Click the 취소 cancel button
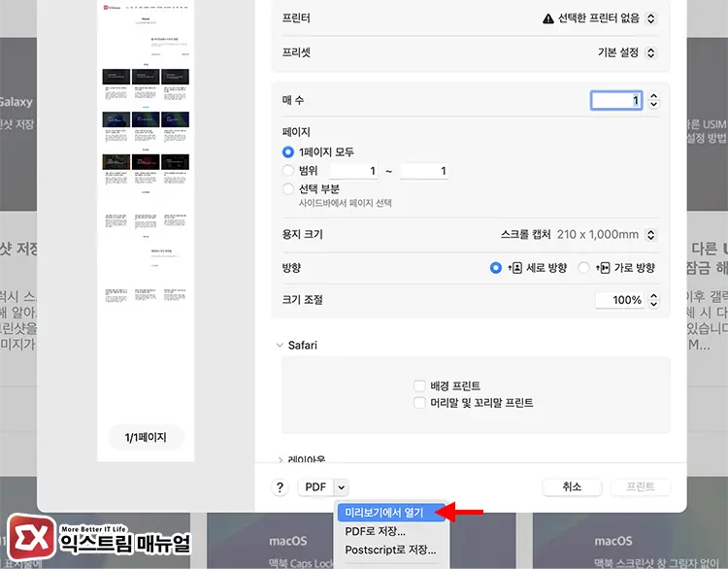 [572, 486]
